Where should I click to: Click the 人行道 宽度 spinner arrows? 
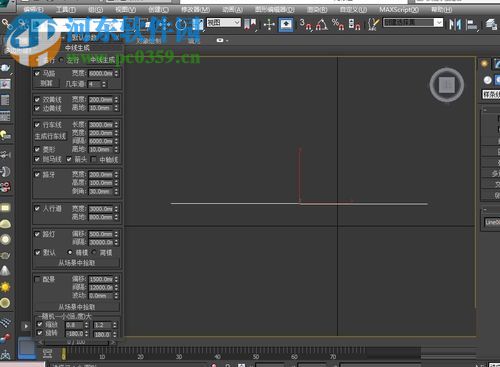116,209
